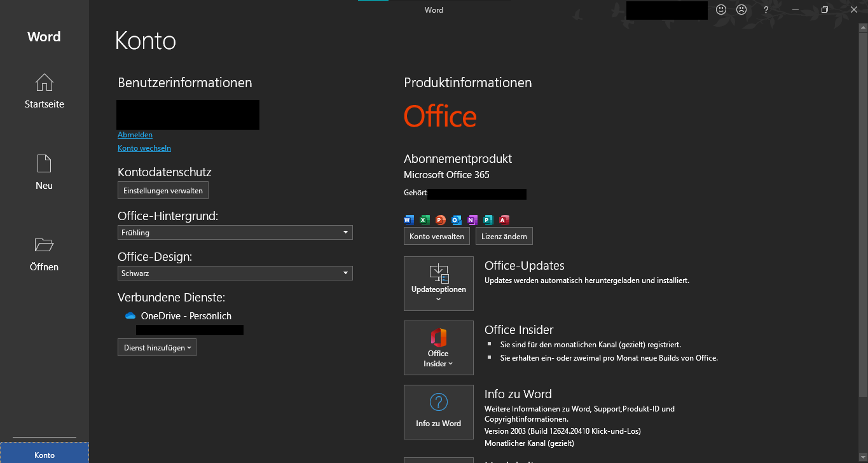Open the Office-Design dropdown showing Schwarz
The width and height of the screenshot is (868, 463).
pyautogui.click(x=235, y=273)
